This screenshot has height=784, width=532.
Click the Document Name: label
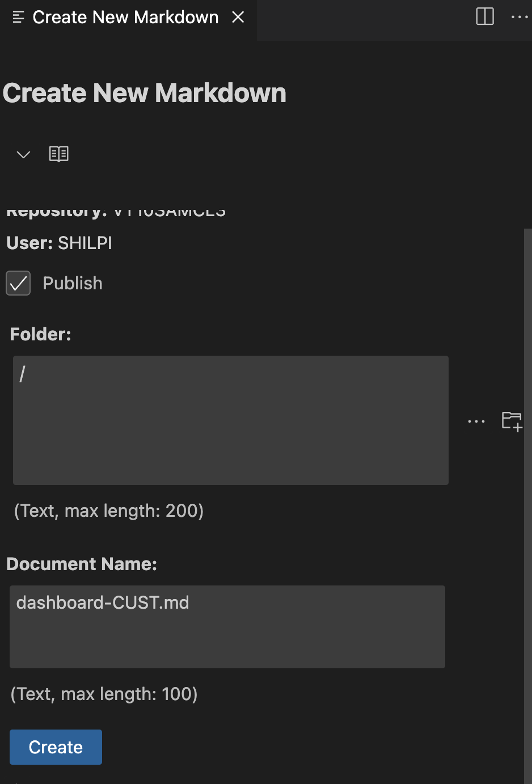coord(82,564)
